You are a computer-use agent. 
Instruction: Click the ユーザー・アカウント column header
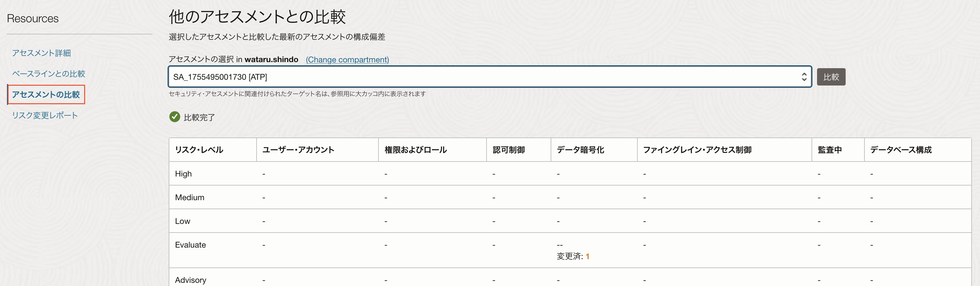pyautogui.click(x=298, y=150)
